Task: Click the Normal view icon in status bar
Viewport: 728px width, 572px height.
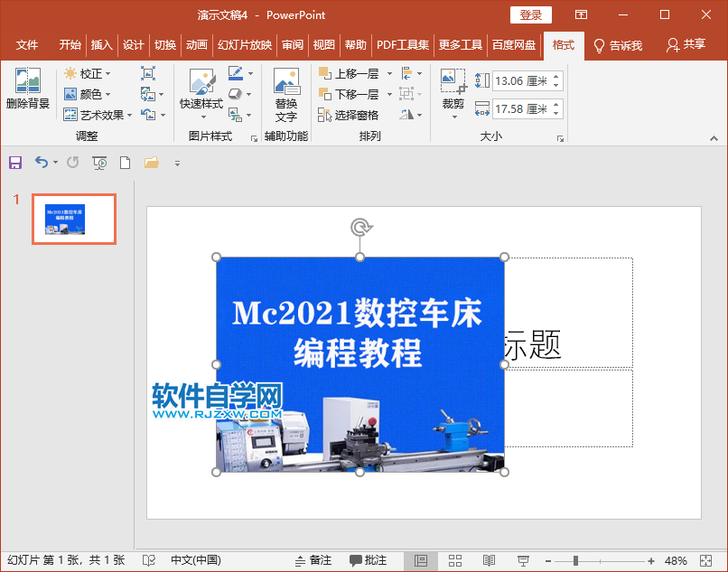Action: 421,559
